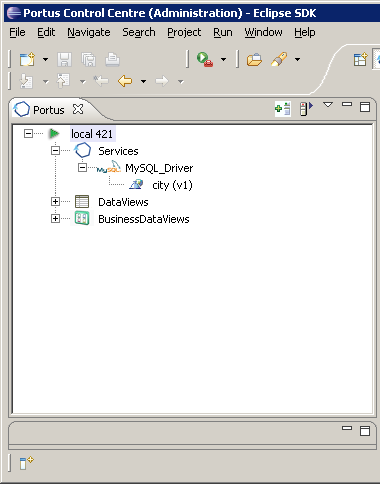This screenshot has height=484, width=380.
Task: Close the Portus view tab
Action: (78, 109)
